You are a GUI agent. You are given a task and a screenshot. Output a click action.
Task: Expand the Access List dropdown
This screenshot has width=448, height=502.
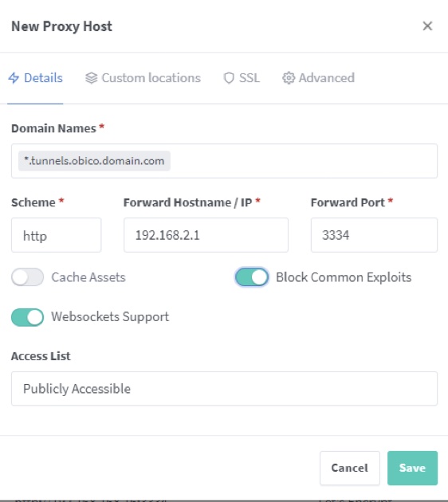[x=224, y=388]
